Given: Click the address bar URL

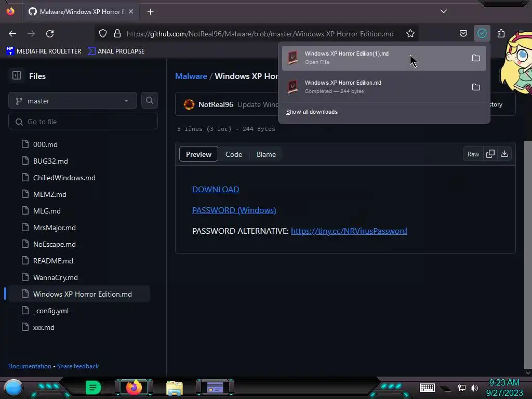Looking at the screenshot, I should (x=260, y=34).
